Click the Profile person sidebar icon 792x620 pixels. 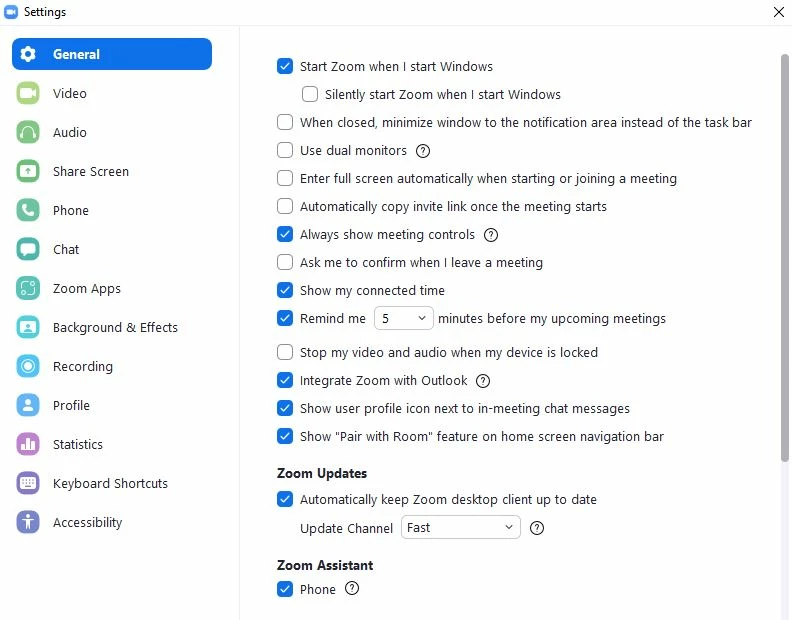[28, 405]
